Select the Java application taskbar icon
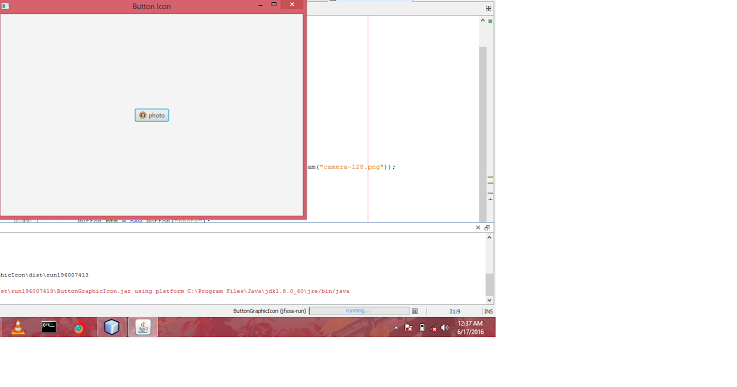The width and height of the screenshot is (737, 387). pos(143,327)
